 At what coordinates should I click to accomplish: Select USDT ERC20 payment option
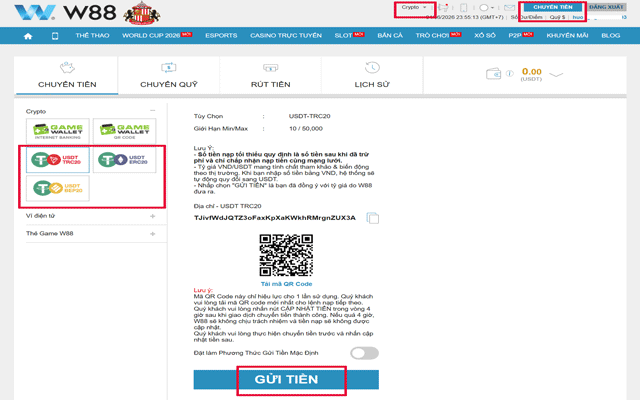(124, 160)
